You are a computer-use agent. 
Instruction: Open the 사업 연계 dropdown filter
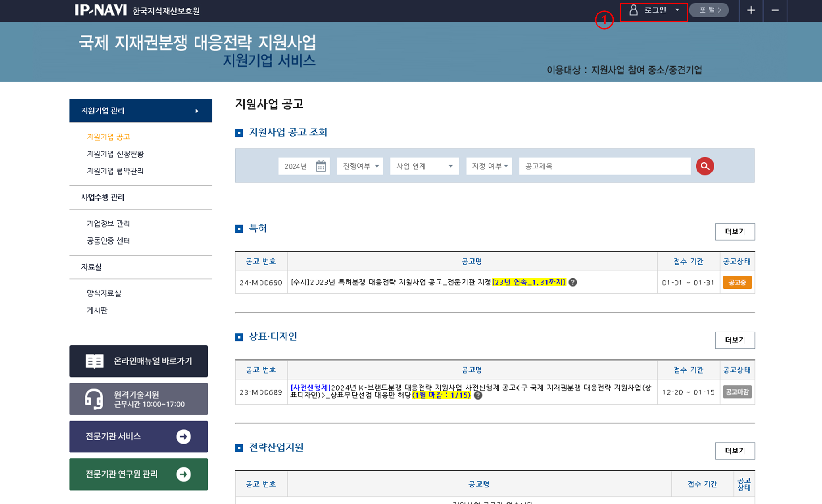coord(424,166)
